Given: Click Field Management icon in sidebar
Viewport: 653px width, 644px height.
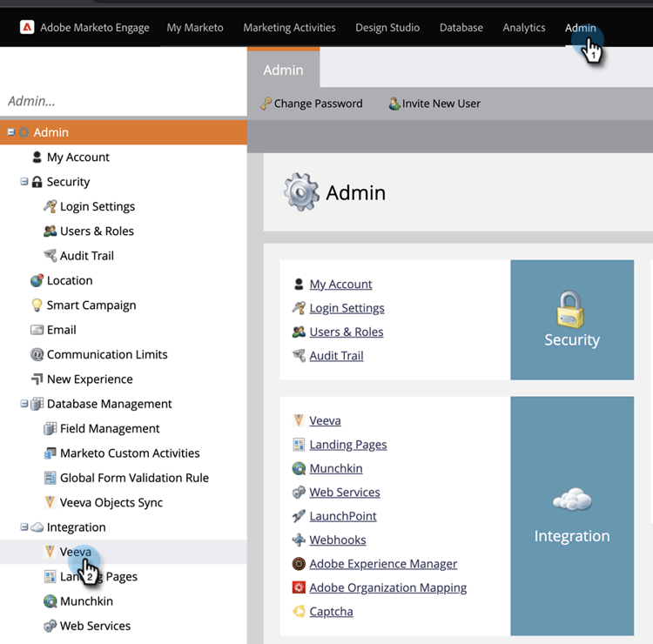Looking at the screenshot, I should [x=50, y=428].
